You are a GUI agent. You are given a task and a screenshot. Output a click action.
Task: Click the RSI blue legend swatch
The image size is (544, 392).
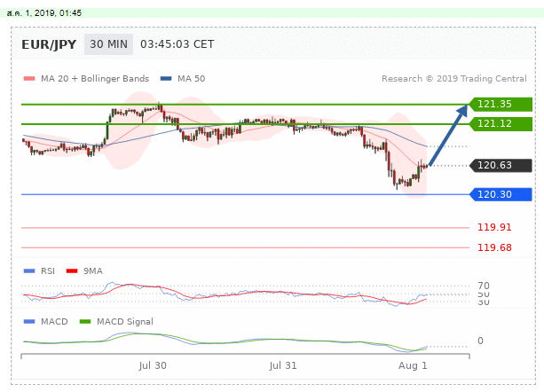click(29, 271)
